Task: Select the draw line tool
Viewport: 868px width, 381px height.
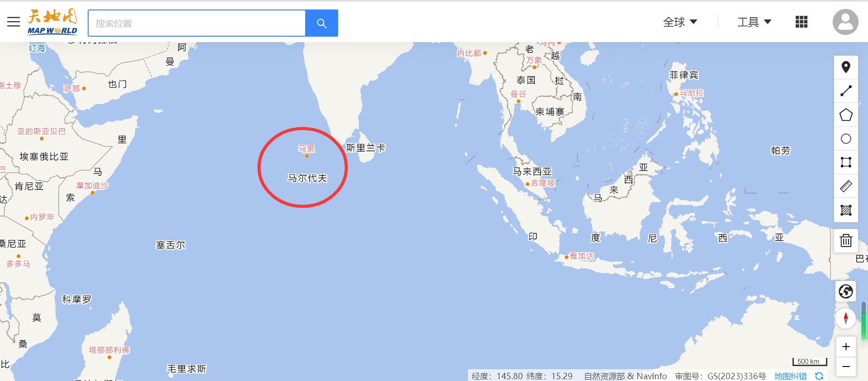Action: point(846,91)
